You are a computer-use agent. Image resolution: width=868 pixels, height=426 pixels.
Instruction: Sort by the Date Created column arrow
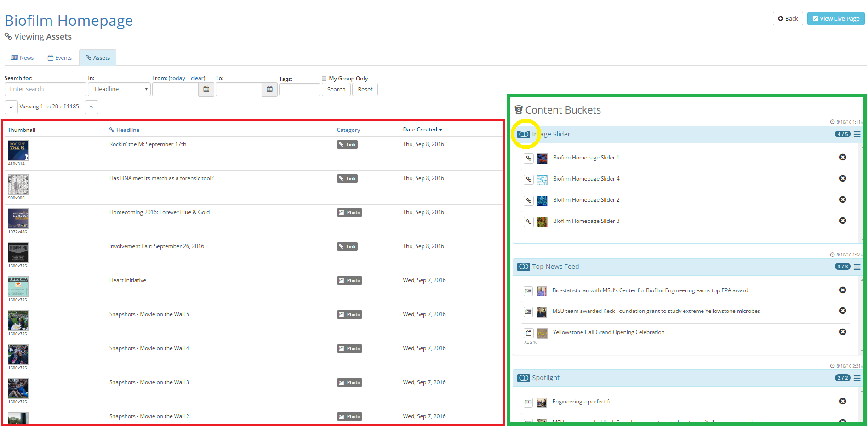click(x=440, y=130)
